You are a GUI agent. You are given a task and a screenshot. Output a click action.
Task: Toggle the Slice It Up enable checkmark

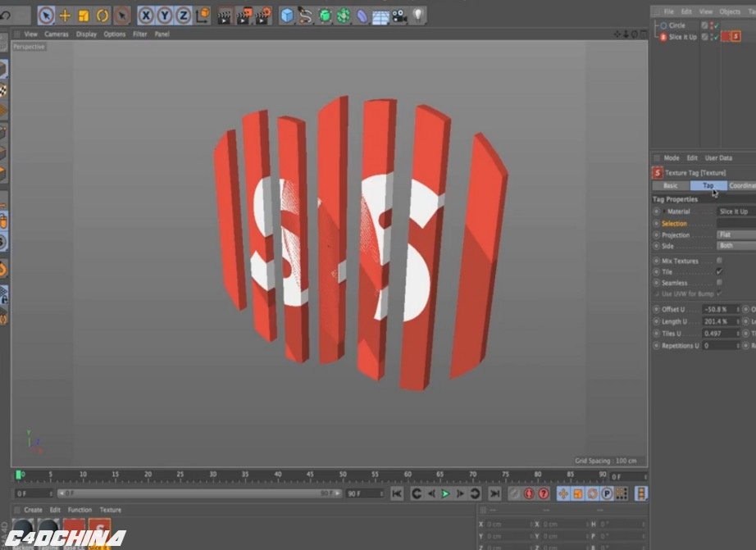tap(717, 37)
